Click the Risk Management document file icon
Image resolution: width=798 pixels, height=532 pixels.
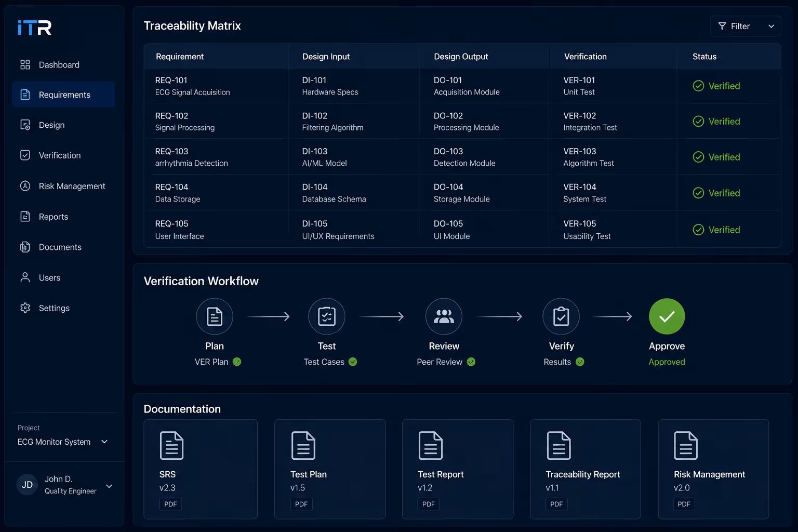point(686,446)
